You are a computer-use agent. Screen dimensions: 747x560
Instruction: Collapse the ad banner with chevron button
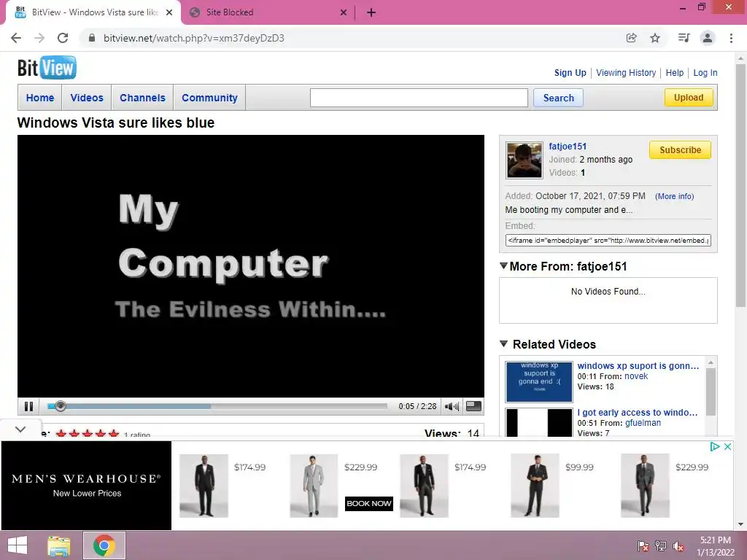click(x=20, y=429)
